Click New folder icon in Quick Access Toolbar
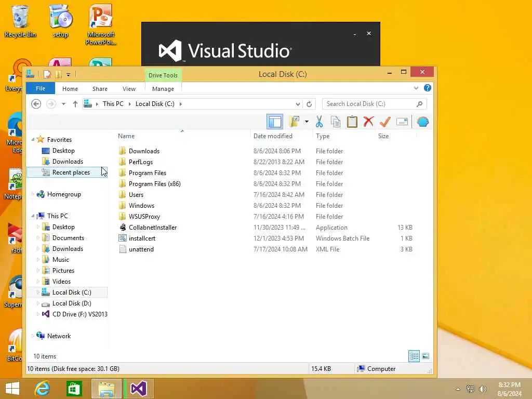Screen dimensions: 532x399 59,74
